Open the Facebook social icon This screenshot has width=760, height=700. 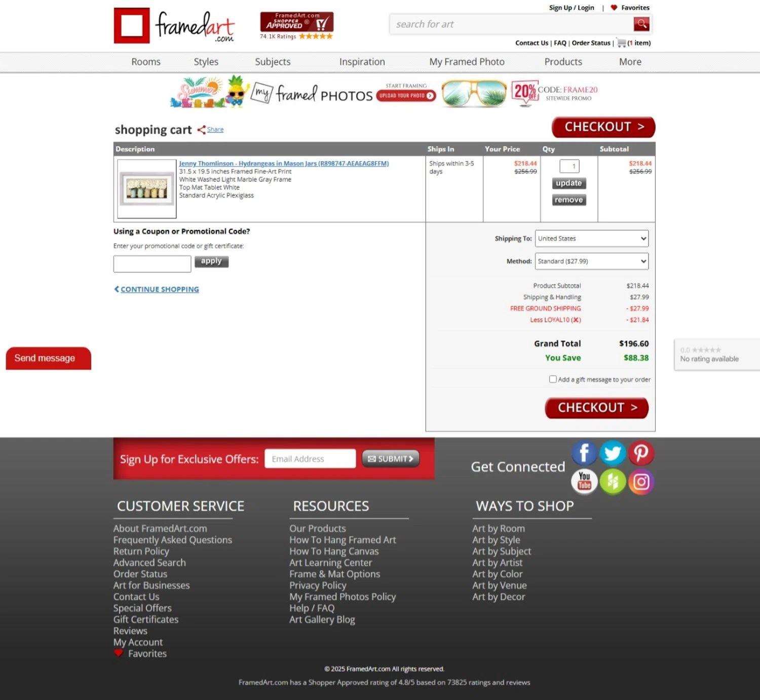[584, 453]
